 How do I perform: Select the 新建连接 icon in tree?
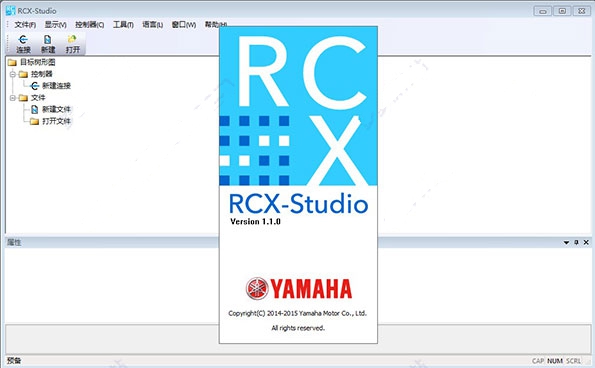35,86
